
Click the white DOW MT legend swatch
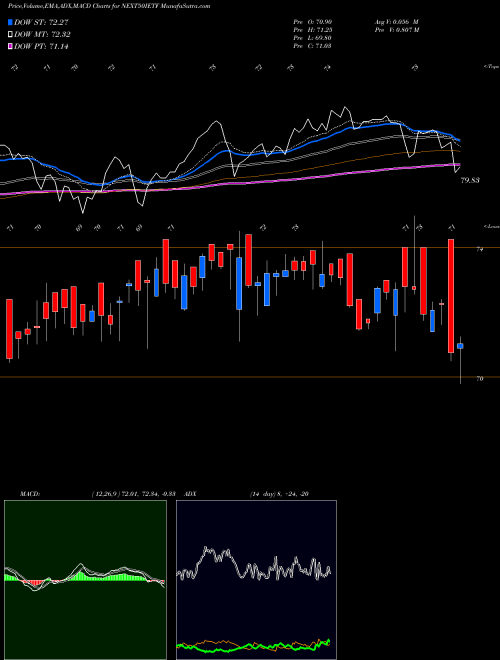coord(10,34)
